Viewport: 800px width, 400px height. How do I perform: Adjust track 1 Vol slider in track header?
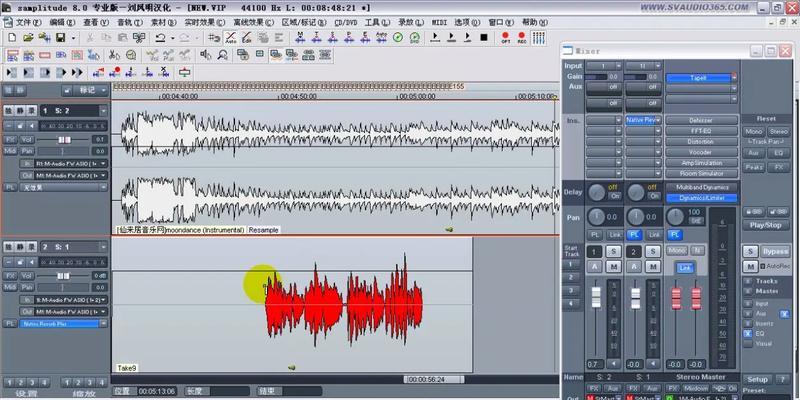pos(64,139)
